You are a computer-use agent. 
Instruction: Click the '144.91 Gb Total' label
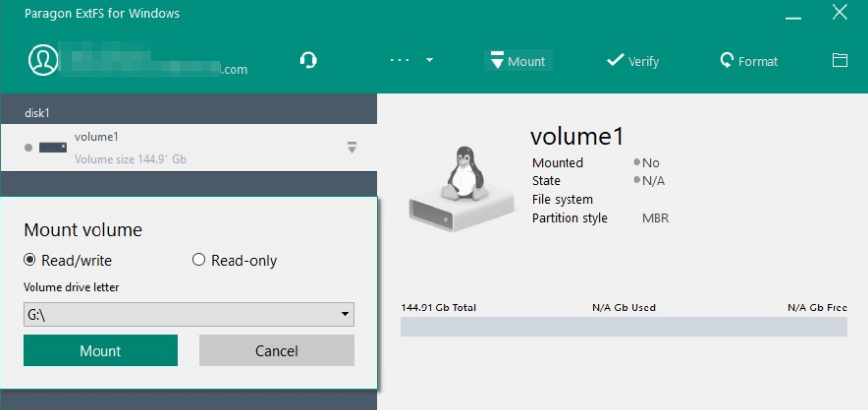[x=438, y=307]
